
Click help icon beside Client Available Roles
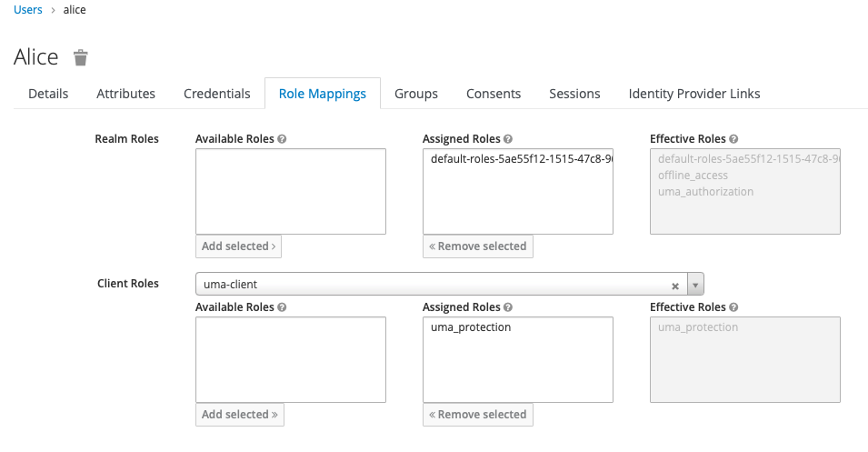click(282, 307)
